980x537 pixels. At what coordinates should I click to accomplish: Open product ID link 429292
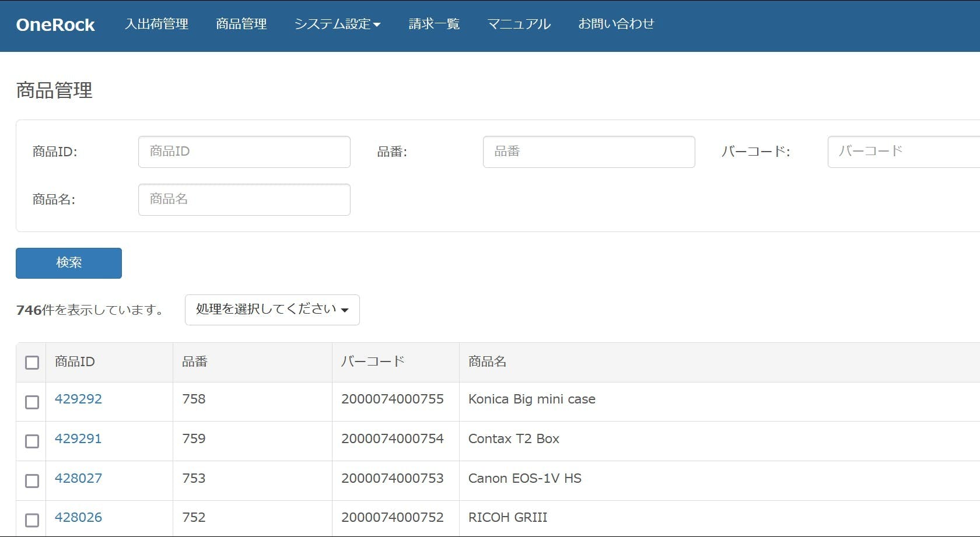coord(78,399)
